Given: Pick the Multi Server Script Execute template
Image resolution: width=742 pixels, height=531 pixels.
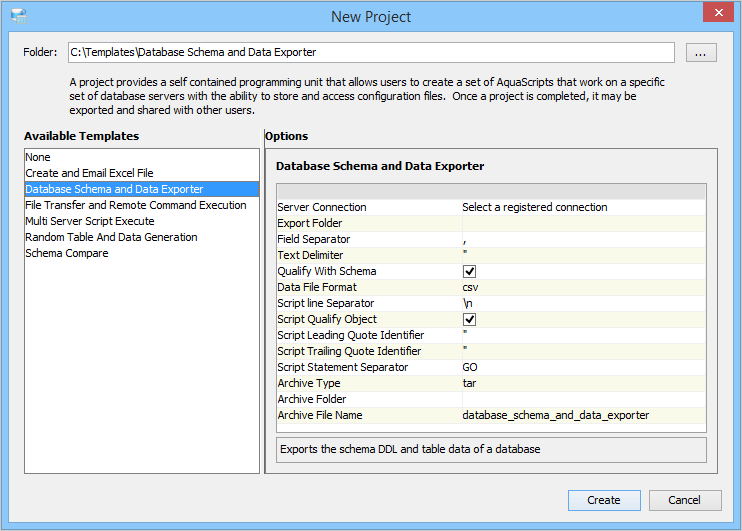Looking at the screenshot, I should (x=89, y=221).
